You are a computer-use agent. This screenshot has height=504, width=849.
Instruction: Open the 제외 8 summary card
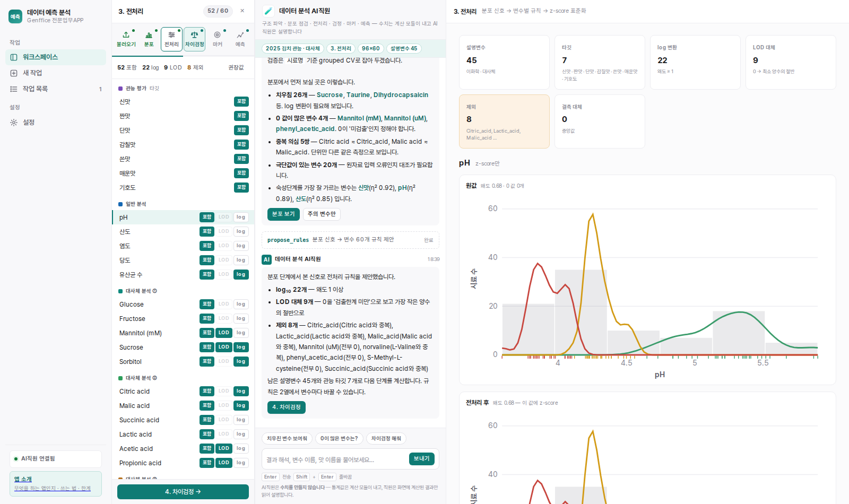coord(504,121)
